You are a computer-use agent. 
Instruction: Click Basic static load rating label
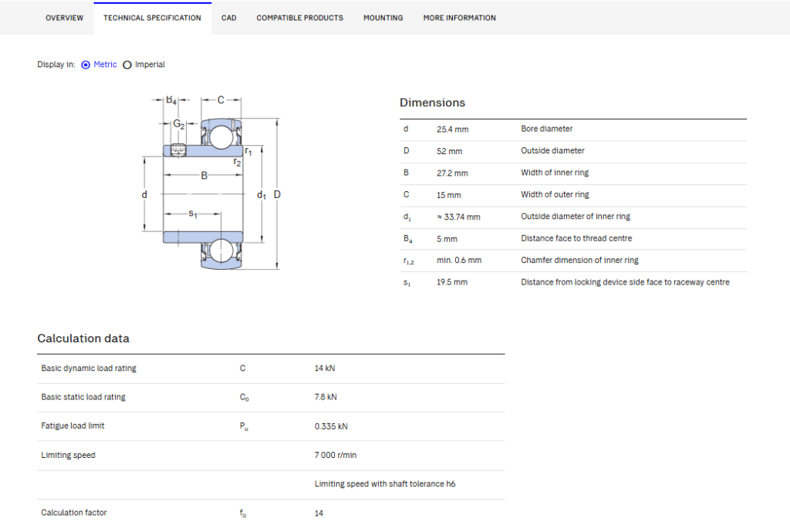pyautogui.click(x=83, y=397)
